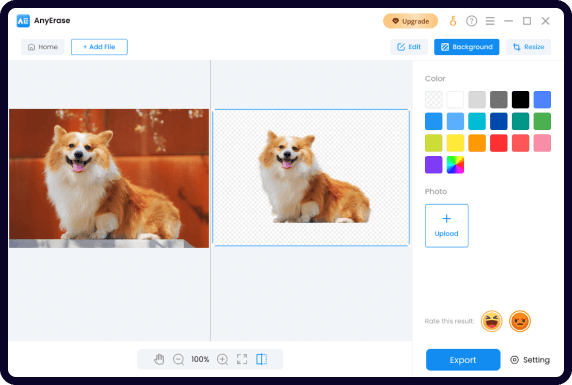Open the hamburger menu icon
This screenshot has height=385, width=572.
(x=490, y=21)
